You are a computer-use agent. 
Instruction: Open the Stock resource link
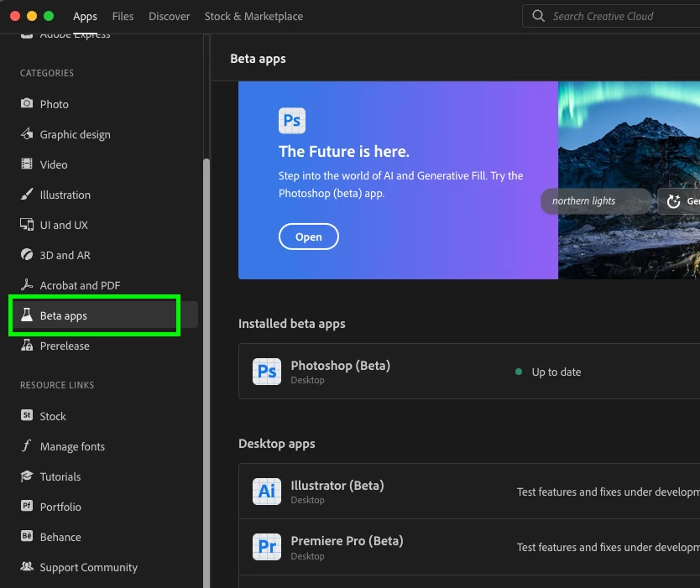coord(53,416)
